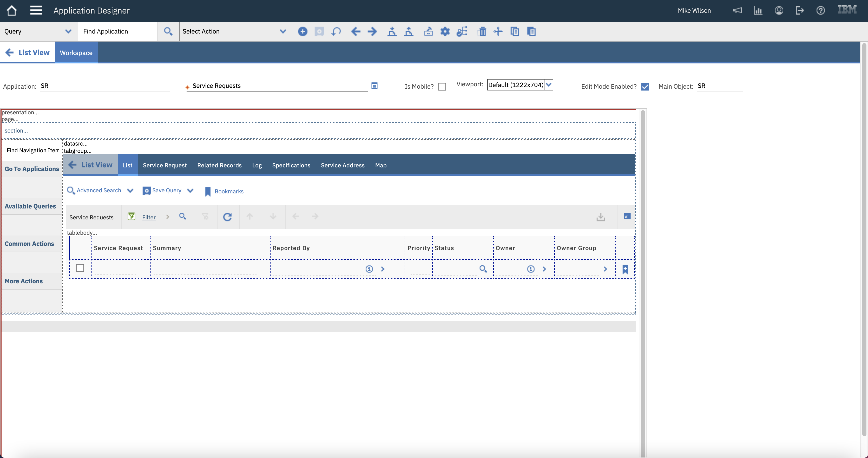Click the bookmark icon in table row
This screenshot has width=868, height=458.
(x=625, y=269)
